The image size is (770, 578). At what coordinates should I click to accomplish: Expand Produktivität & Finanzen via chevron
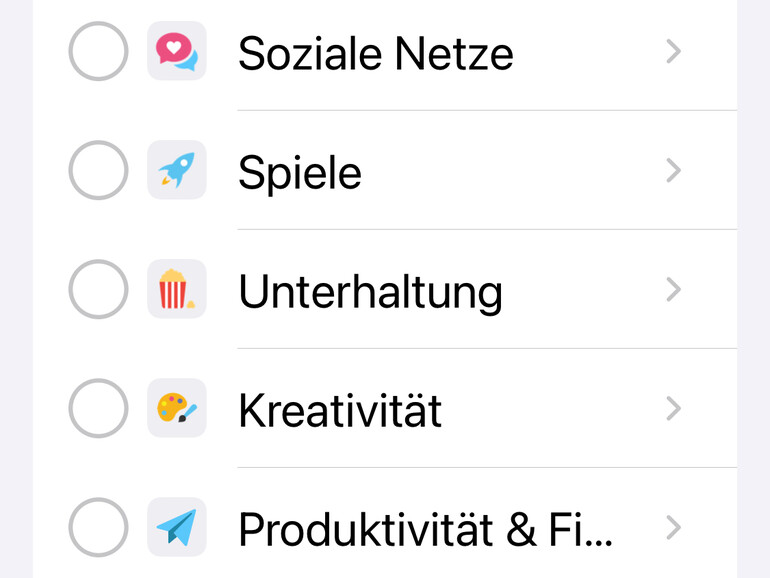point(674,527)
